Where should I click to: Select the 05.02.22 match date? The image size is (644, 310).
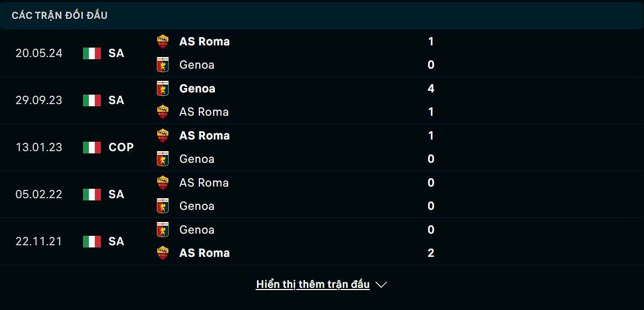pos(39,194)
